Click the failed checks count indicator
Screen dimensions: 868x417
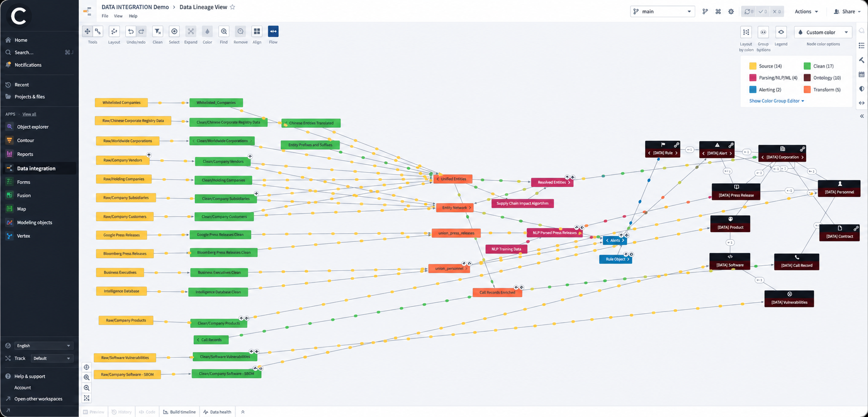coord(776,12)
